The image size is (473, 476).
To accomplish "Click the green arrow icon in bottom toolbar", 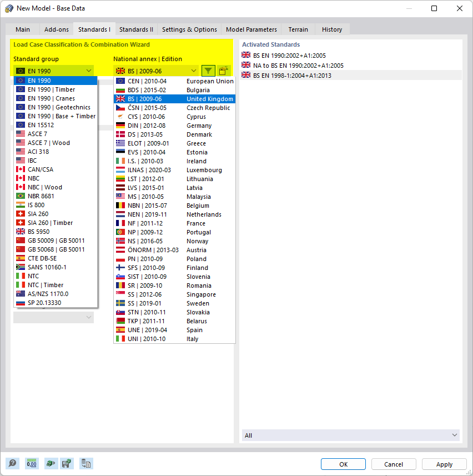I will (51, 464).
